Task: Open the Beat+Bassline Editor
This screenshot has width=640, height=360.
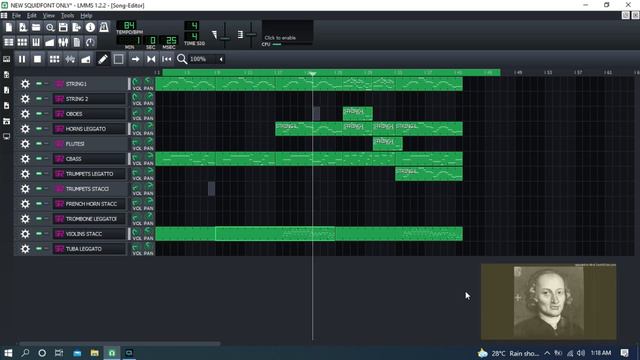Action: coord(22,42)
